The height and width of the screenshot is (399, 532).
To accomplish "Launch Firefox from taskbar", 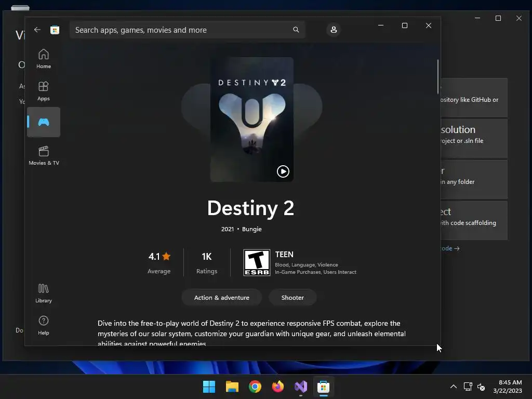I will click(278, 387).
